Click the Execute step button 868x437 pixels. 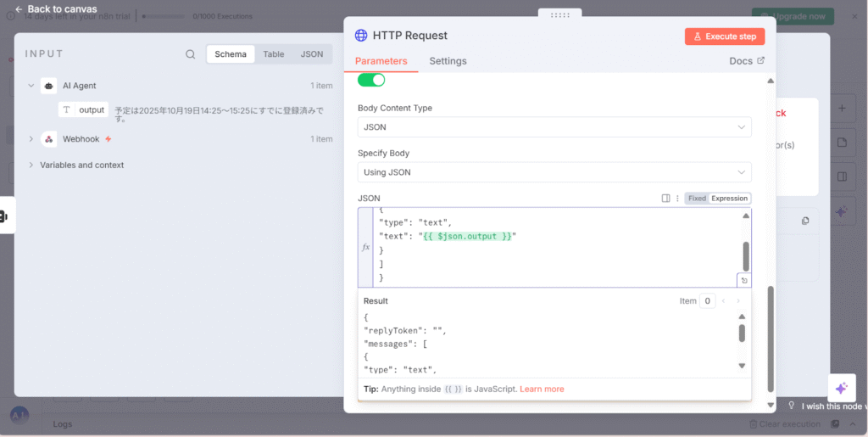point(725,36)
